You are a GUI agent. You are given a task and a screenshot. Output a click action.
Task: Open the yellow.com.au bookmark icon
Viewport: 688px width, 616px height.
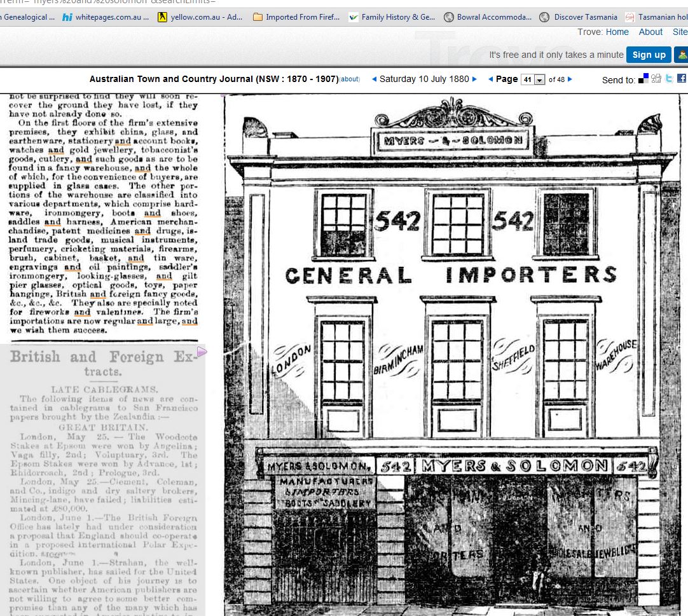pos(162,17)
